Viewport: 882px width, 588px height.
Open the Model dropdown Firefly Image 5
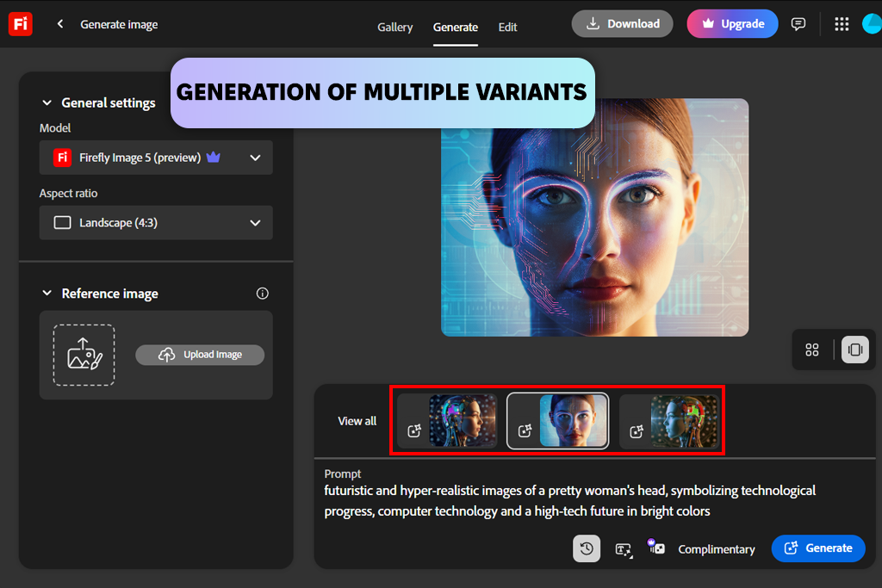click(156, 158)
